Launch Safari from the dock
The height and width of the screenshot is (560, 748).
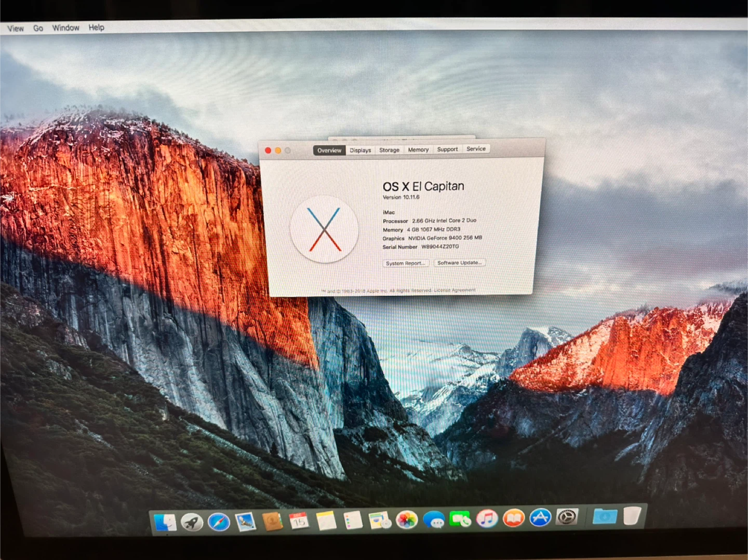point(219,522)
